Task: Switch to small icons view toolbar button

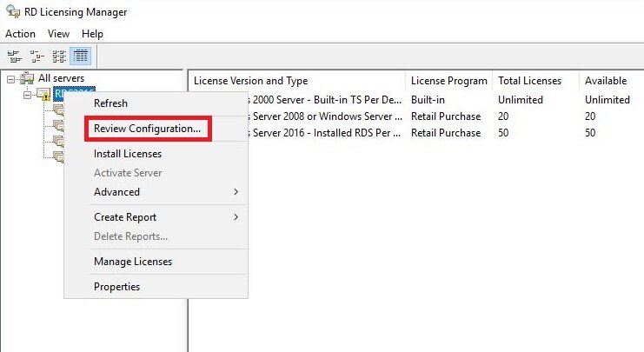Action: tap(37, 56)
